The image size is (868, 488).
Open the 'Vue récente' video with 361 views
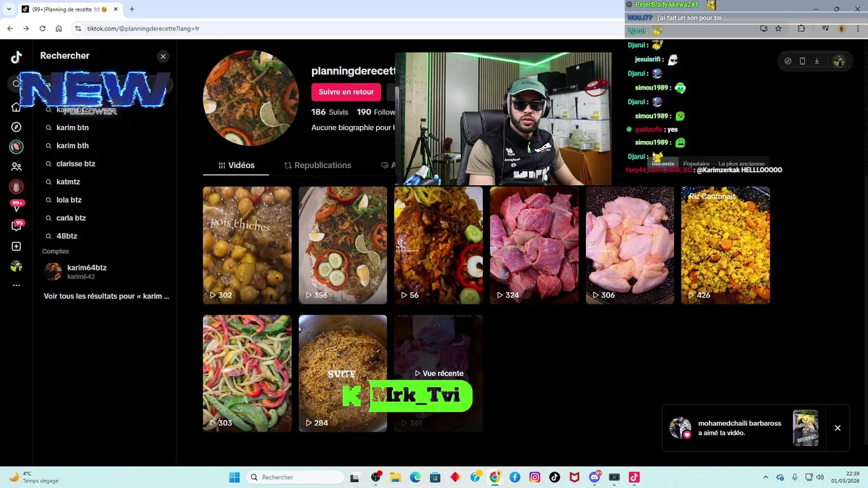pyautogui.click(x=438, y=373)
